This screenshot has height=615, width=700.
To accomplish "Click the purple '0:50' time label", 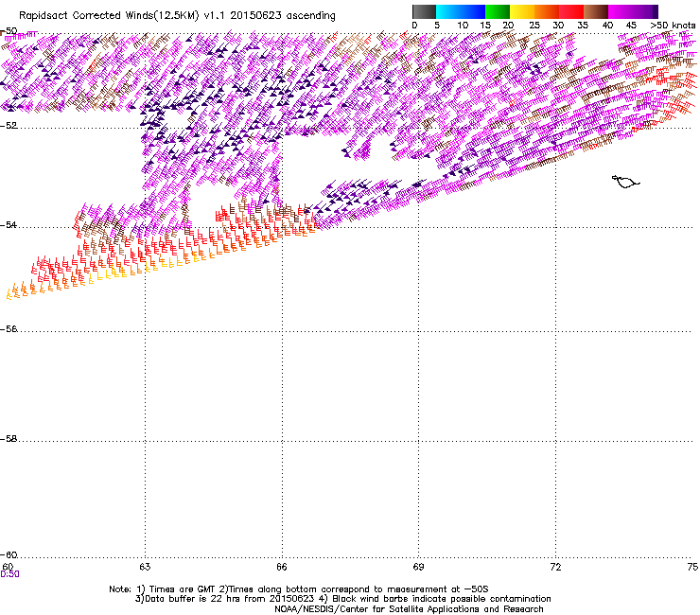I will 9,574.
